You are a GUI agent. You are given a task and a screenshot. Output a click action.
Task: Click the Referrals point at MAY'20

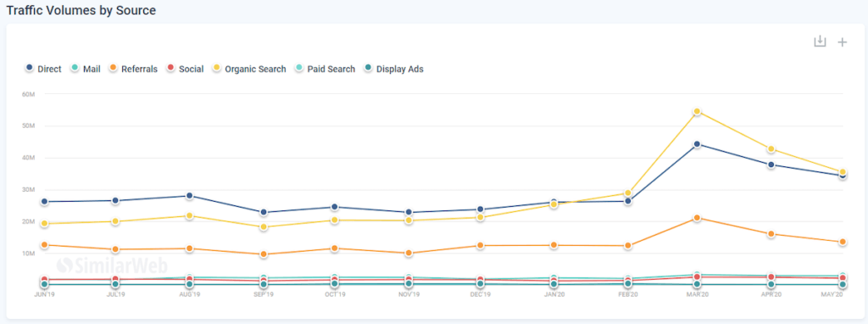click(x=843, y=242)
